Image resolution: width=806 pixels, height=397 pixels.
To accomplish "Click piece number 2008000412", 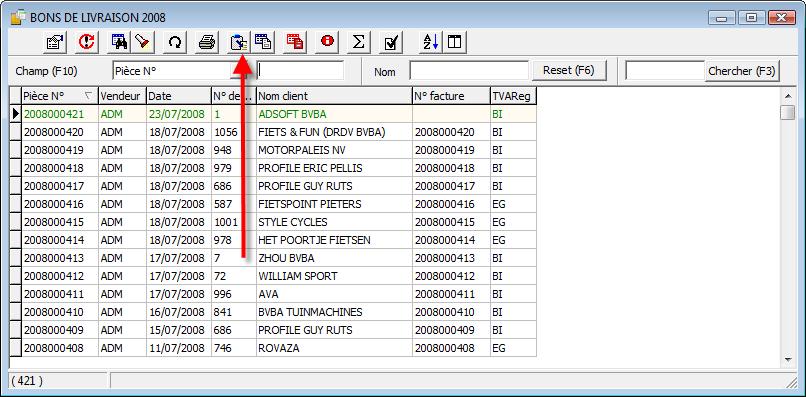I will (x=53, y=276).
